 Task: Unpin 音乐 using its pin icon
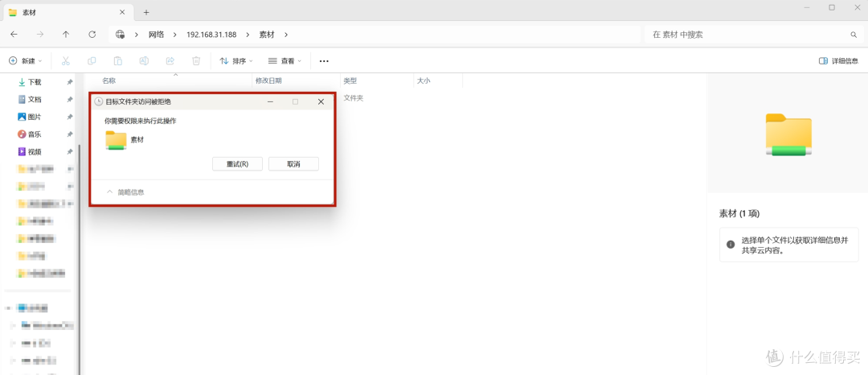[70, 134]
